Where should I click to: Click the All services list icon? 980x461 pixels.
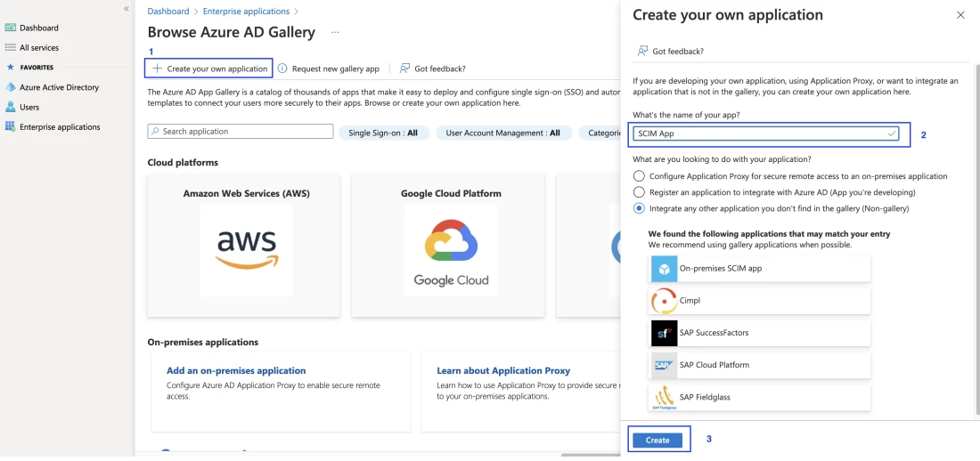point(10,47)
